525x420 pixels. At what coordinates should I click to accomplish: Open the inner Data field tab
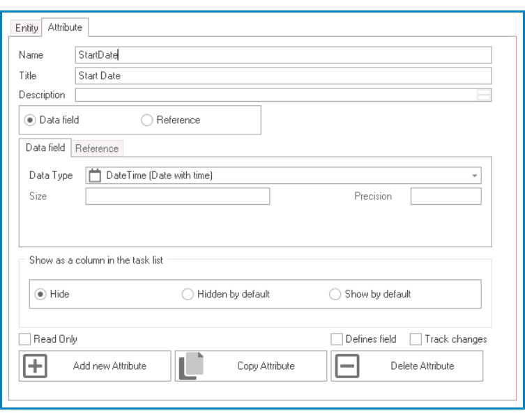pyautogui.click(x=45, y=148)
